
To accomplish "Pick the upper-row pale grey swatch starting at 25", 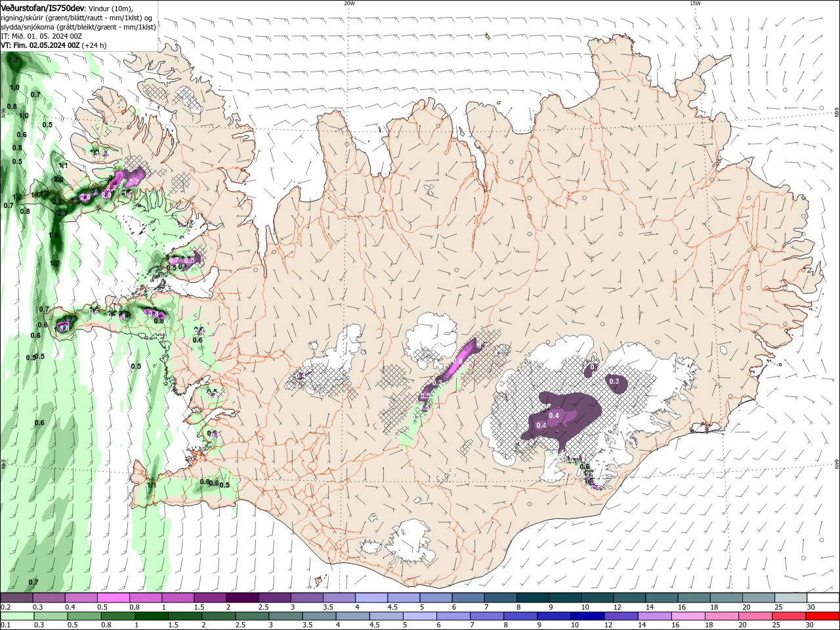I will [x=790, y=598].
